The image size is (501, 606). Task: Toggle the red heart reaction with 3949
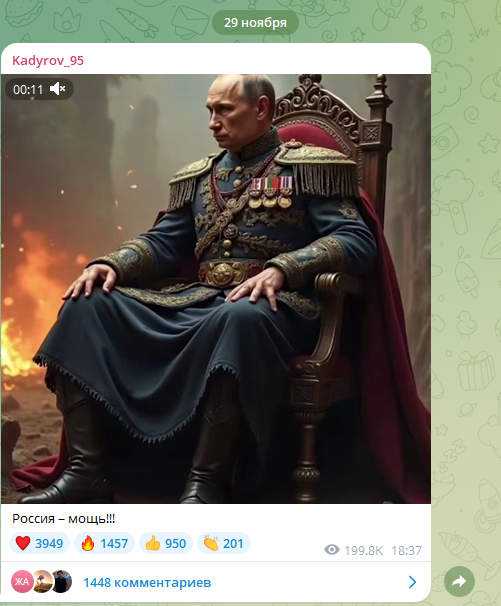(x=39, y=543)
